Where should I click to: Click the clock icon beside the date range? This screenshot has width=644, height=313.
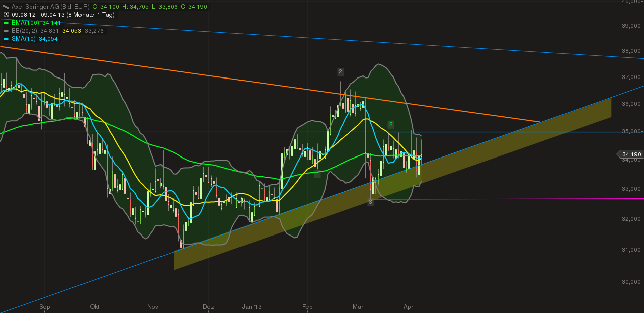(5, 14)
